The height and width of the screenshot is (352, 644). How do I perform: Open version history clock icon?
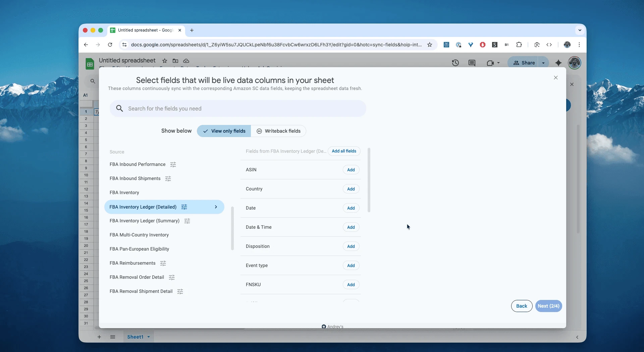click(x=455, y=63)
